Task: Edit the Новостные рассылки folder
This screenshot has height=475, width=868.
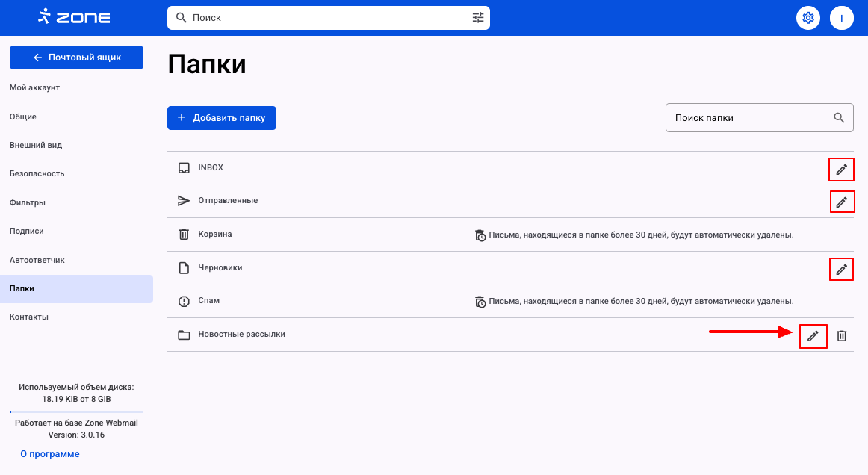Action: (813, 336)
